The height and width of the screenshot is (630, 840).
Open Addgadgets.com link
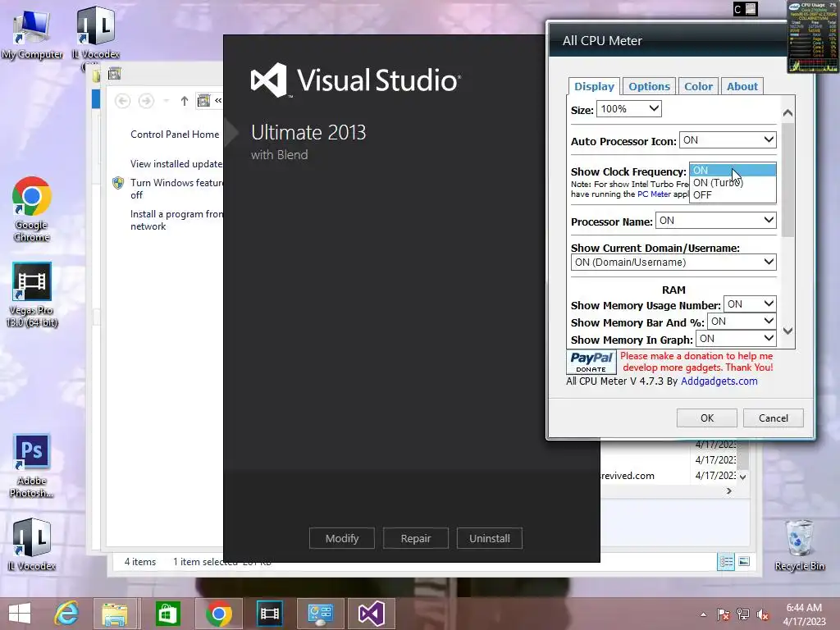[x=719, y=381]
